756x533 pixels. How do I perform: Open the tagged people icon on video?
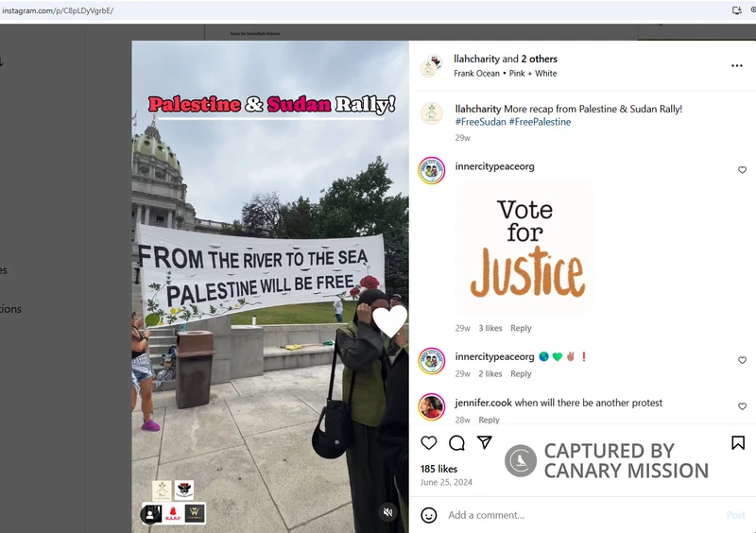[x=150, y=514]
